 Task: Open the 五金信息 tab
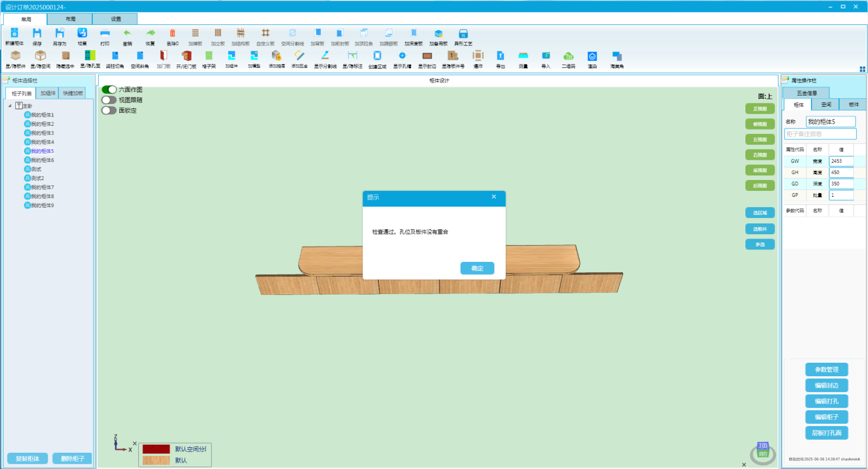coord(806,93)
